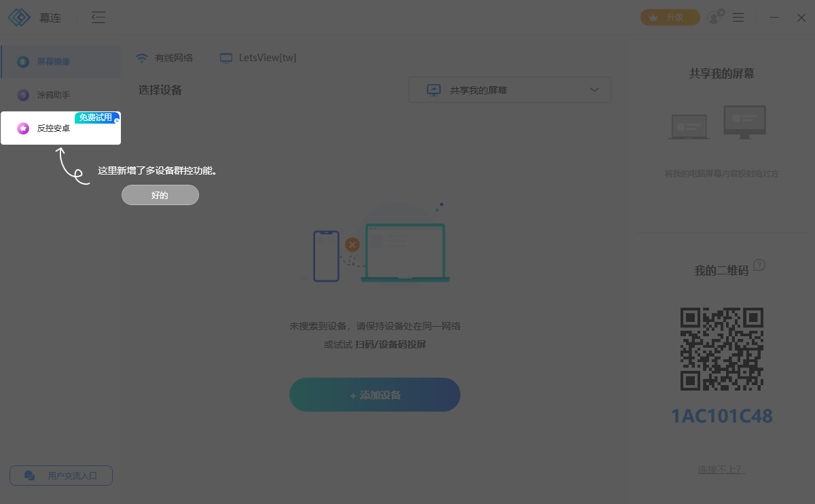Image resolution: width=815 pixels, height=504 pixels.
Task: Click the 有线网络 label
Action: [174, 58]
